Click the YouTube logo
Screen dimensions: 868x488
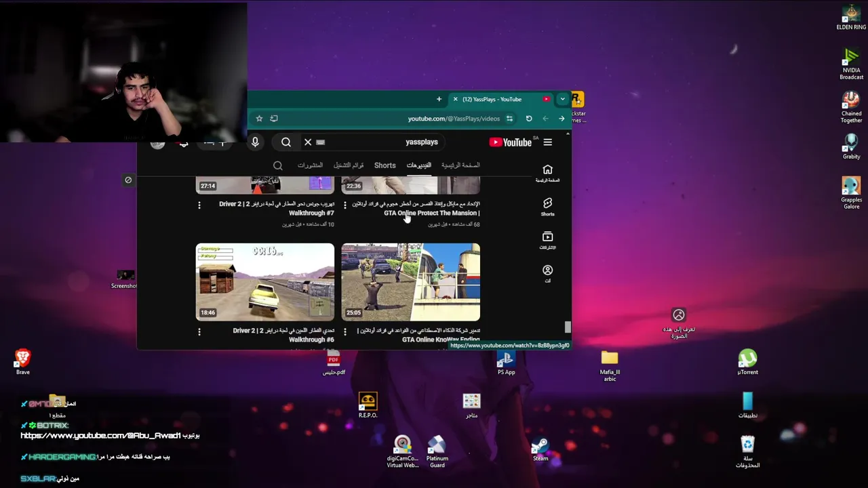tap(510, 142)
